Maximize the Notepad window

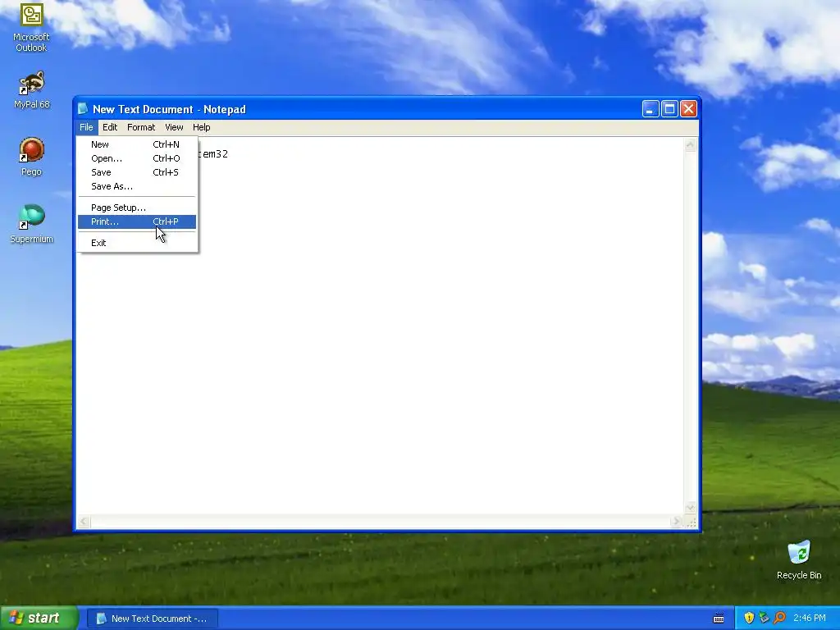click(669, 109)
